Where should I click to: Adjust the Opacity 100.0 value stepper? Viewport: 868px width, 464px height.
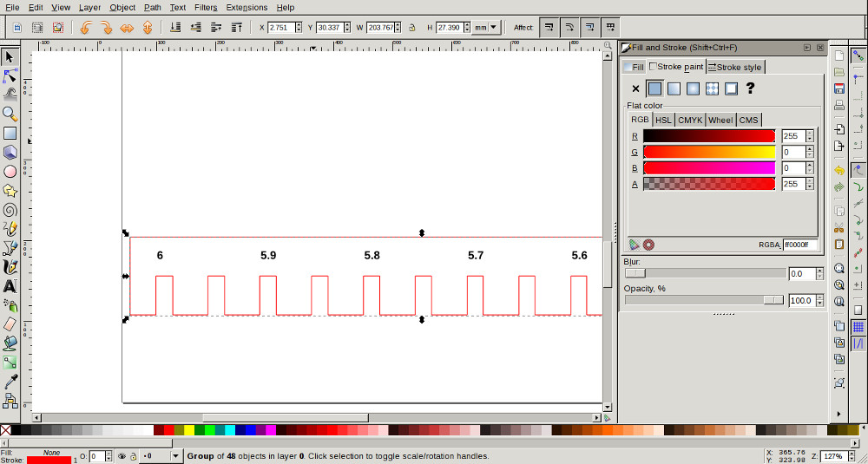[x=819, y=301]
